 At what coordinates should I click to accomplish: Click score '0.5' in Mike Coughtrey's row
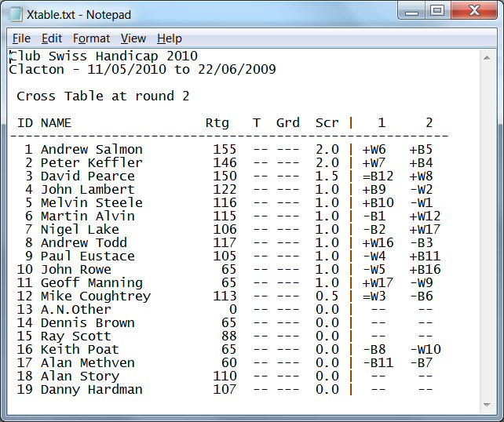coord(327,296)
